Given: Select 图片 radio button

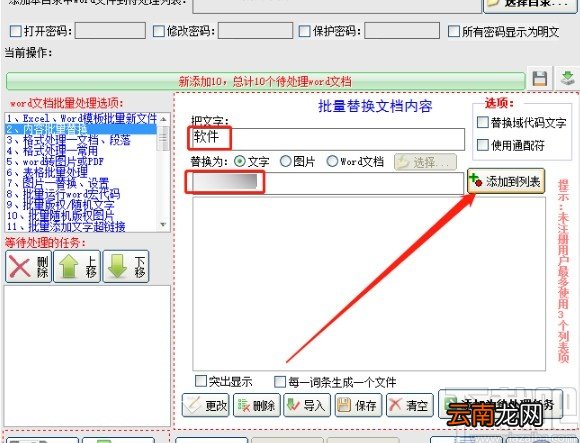Looking at the screenshot, I should pos(285,161).
